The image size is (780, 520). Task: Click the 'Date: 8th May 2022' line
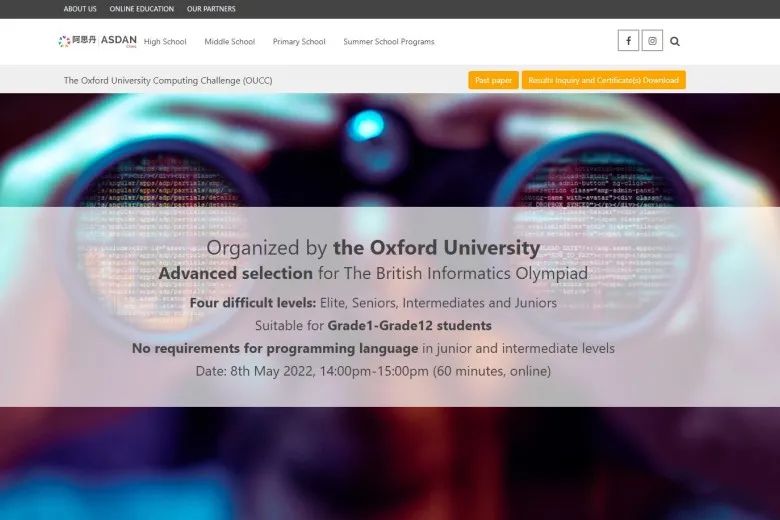[373, 371]
